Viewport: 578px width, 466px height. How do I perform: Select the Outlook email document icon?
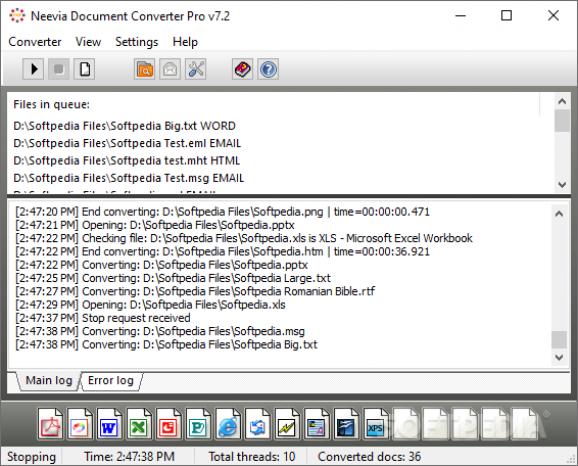[x=257, y=424]
